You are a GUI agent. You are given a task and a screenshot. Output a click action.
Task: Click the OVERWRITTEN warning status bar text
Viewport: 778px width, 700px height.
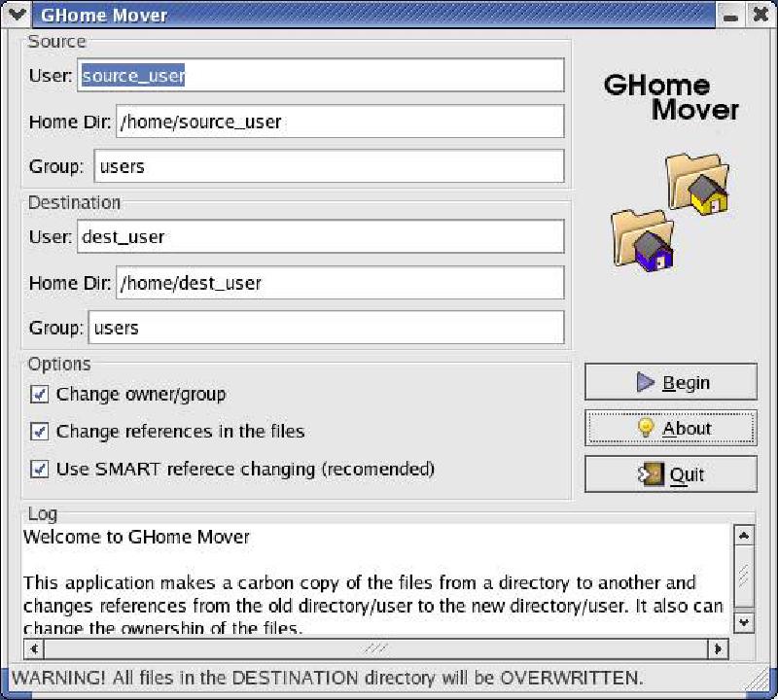tap(328, 678)
